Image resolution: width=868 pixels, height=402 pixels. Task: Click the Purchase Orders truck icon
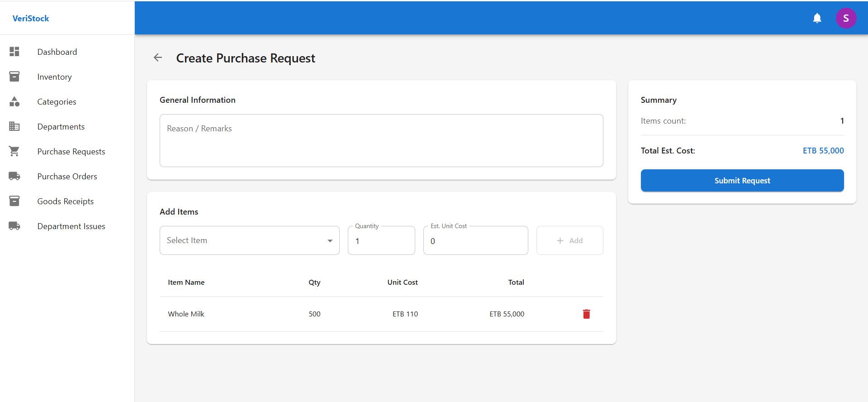14,176
